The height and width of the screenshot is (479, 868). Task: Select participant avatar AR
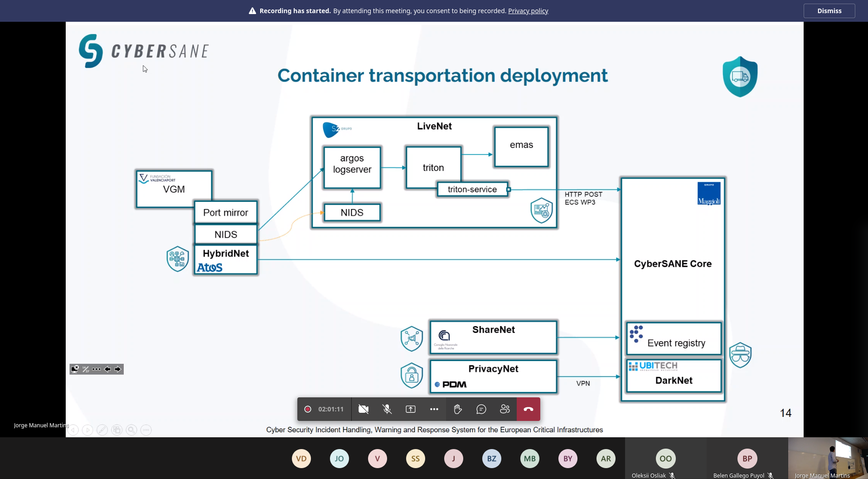coord(606,459)
